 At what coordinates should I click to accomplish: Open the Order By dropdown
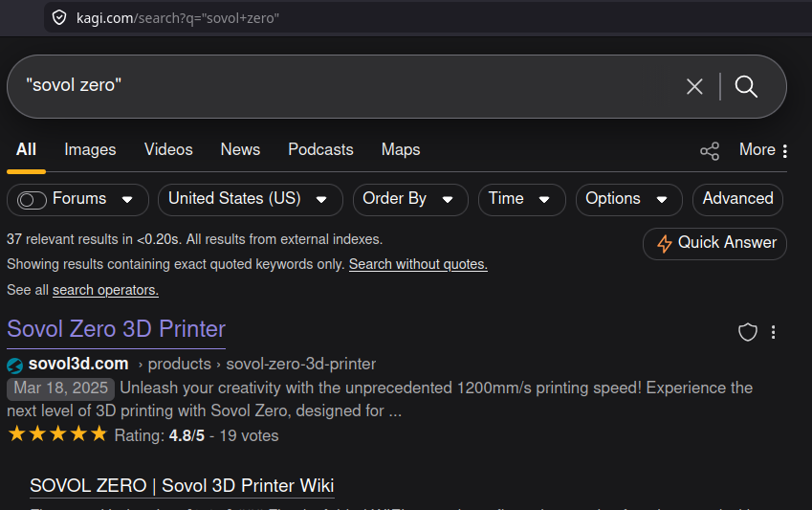pos(410,200)
